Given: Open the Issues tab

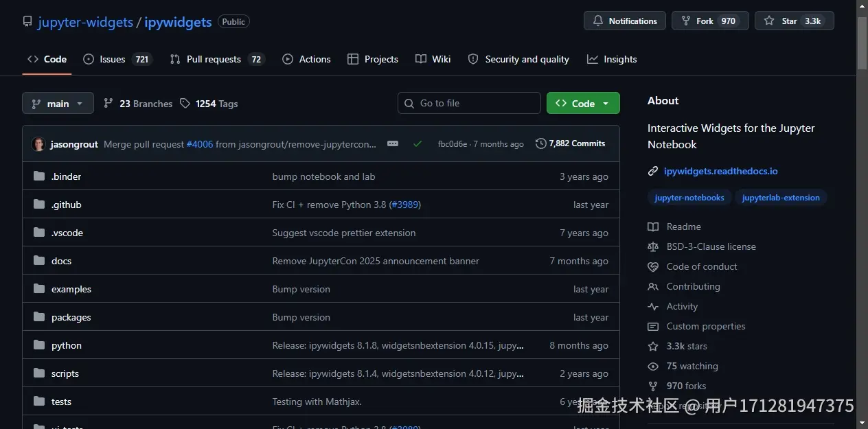Looking at the screenshot, I should 117,59.
